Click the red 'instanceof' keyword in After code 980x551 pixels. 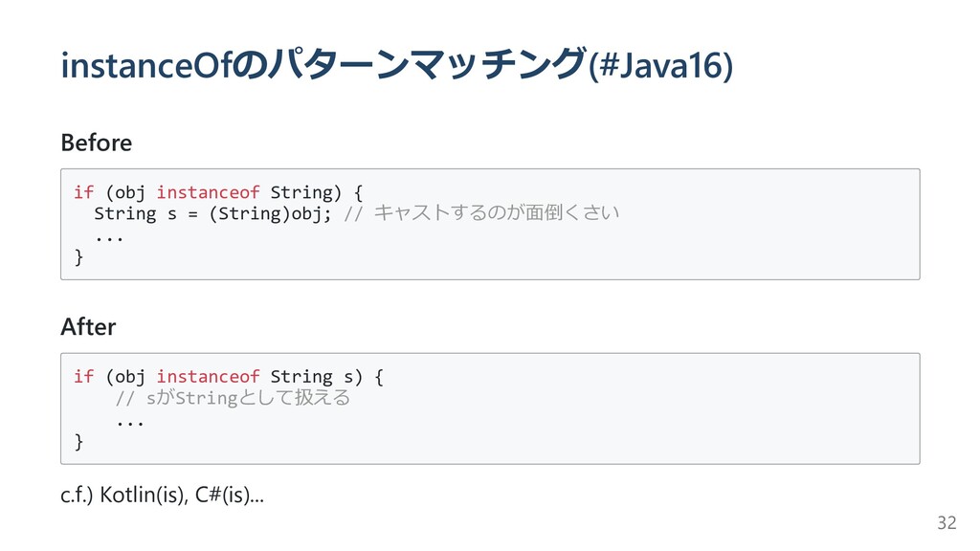(x=208, y=377)
